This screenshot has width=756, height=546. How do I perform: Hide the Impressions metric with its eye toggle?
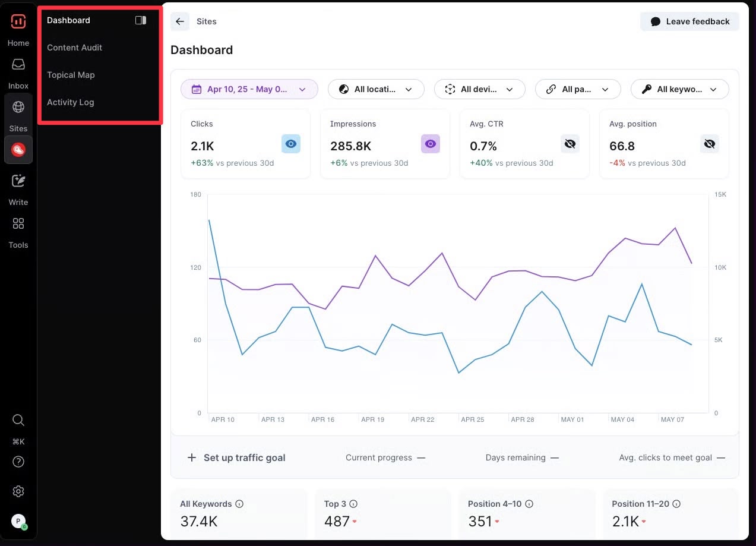click(x=430, y=143)
